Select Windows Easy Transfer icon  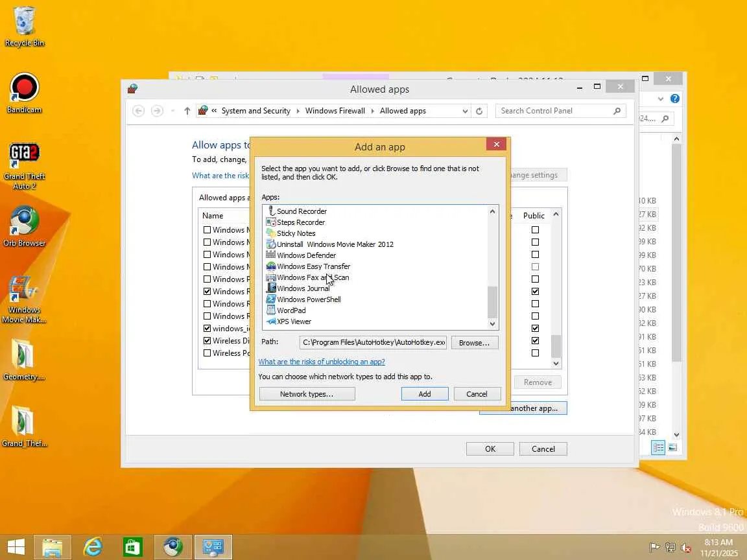pyautogui.click(x=271, y=266)
